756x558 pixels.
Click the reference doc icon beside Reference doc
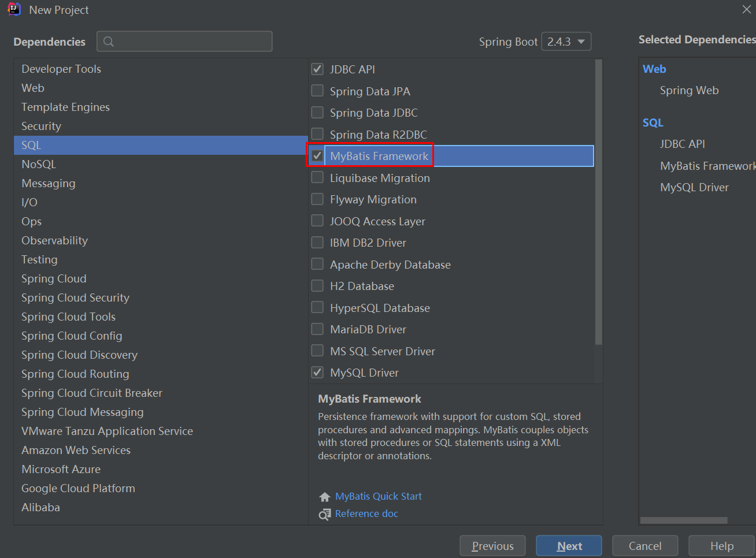point(325,514)
